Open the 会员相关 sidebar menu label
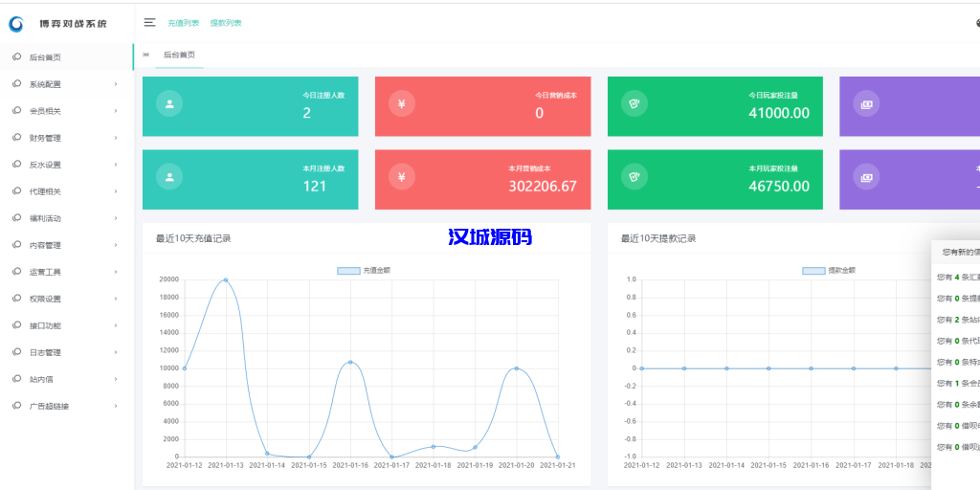Image resolution: width=980 pixels, height=490 pixels. [x=45, y=111]
